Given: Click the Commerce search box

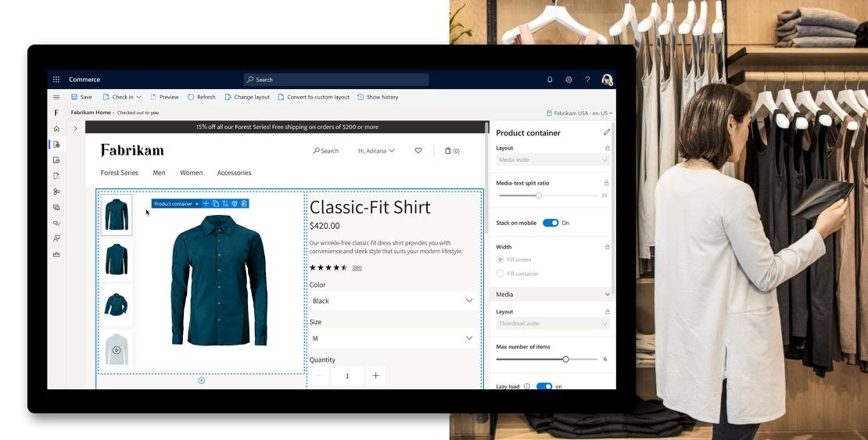Looking at the screenshot, I should 336,80.
